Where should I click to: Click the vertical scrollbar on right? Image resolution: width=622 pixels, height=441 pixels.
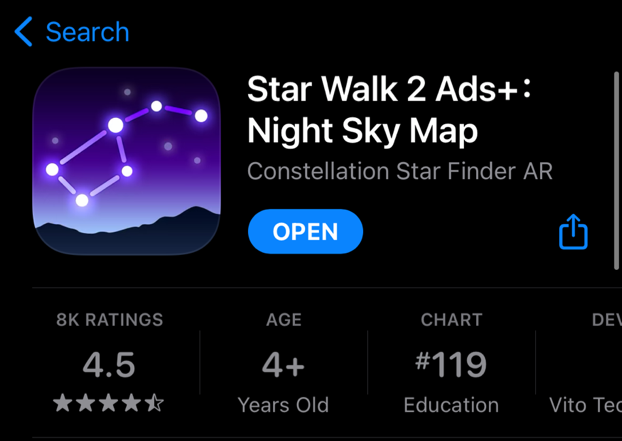click(616, 171)
